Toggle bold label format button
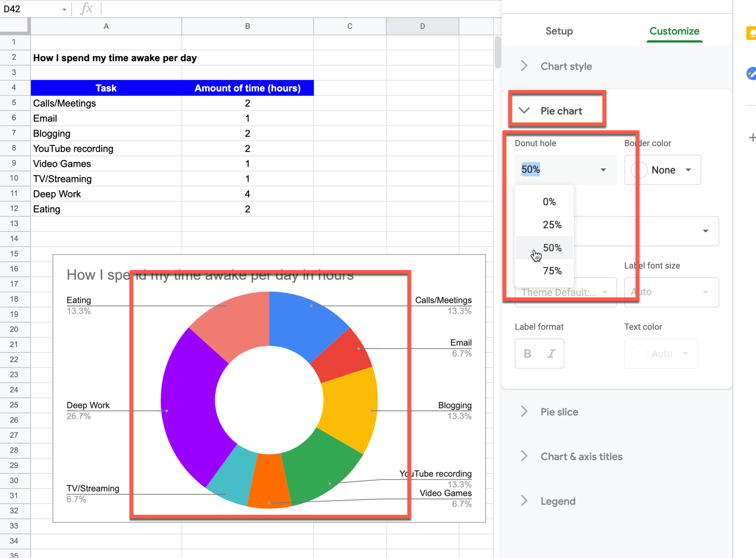This screenshot has width=756, height=558. (527, 354)
